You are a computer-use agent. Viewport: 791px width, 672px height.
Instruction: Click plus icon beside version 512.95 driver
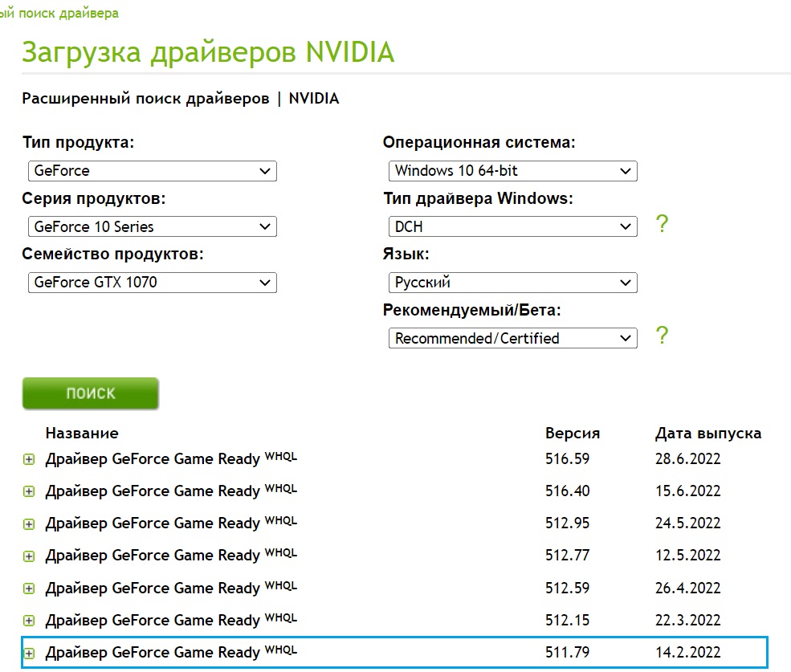(x=29, y=524)
